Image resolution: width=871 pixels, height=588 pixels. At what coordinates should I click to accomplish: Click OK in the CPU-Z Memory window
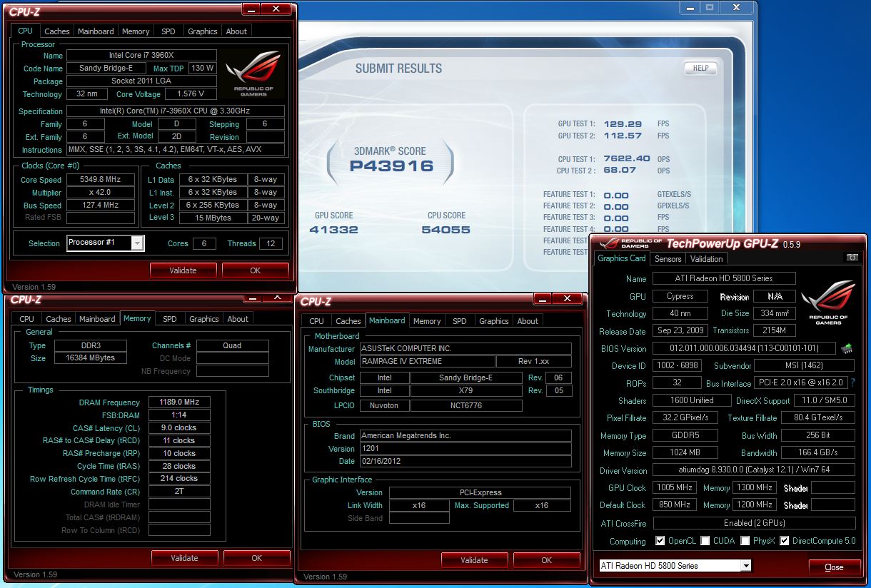coord(257,558)
